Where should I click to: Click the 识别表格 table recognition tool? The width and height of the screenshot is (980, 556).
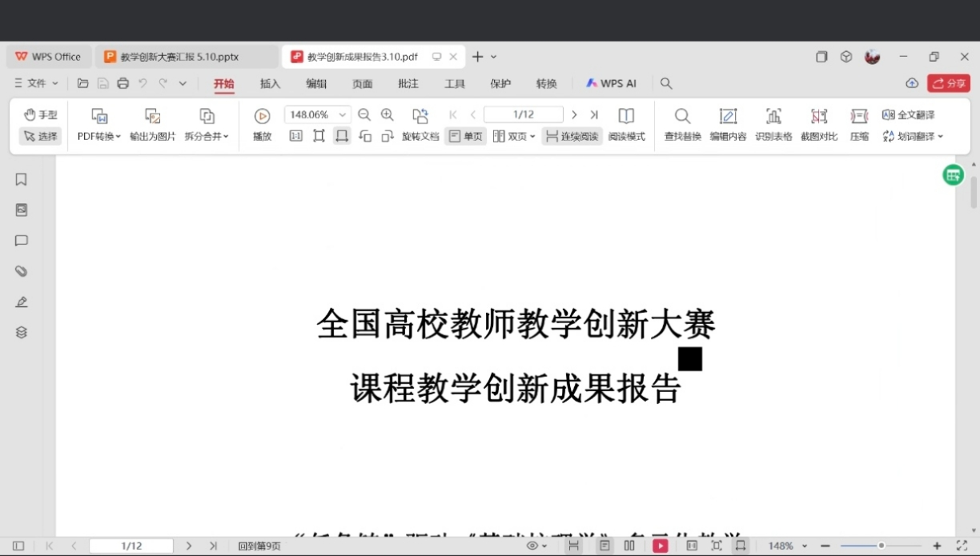pyautogui.click(x=773, y=125)
